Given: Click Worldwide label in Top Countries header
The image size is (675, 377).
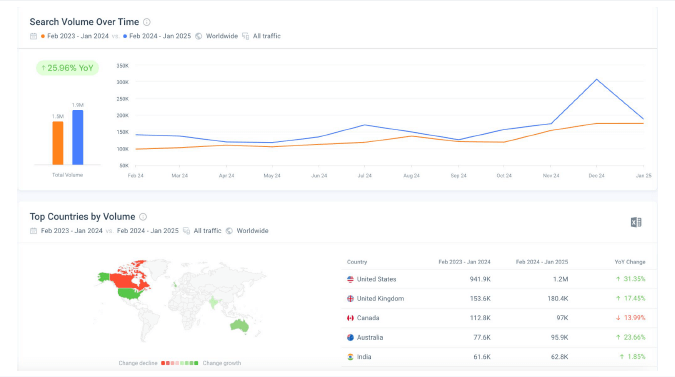Looking at the screenshot, I should pyautogui.click(x=252, y=231).
